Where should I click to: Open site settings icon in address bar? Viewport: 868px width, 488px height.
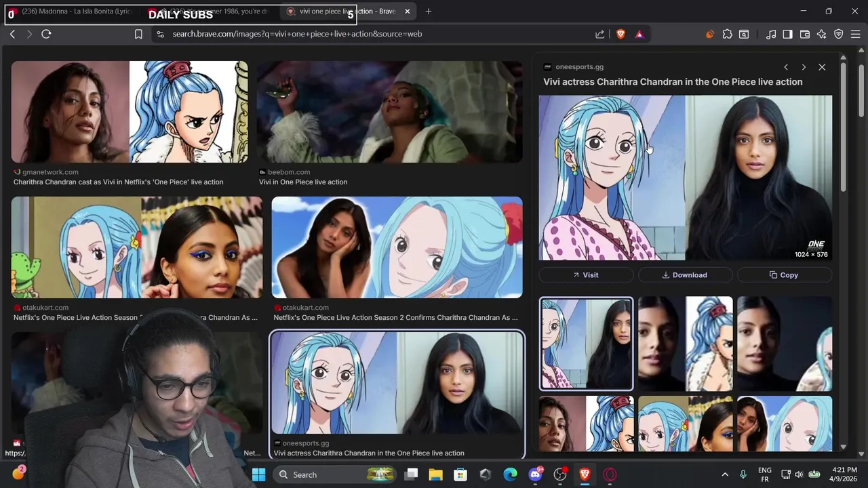(160, 34)
